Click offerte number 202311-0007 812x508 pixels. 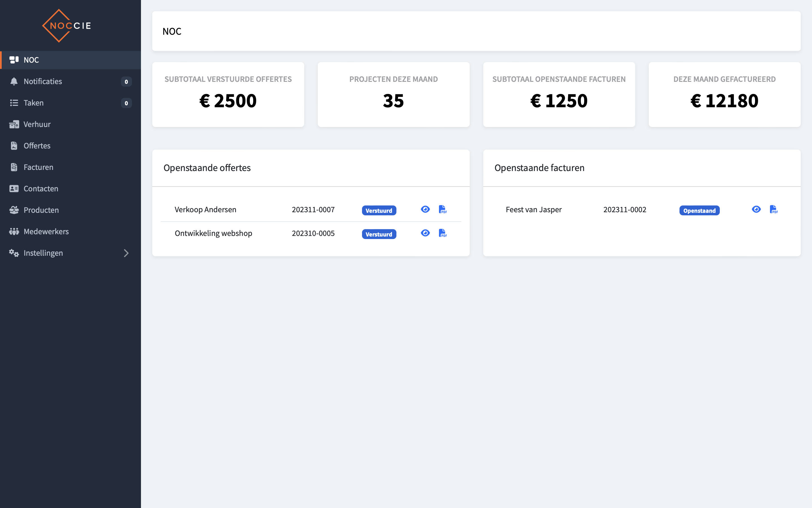(313, 210)
